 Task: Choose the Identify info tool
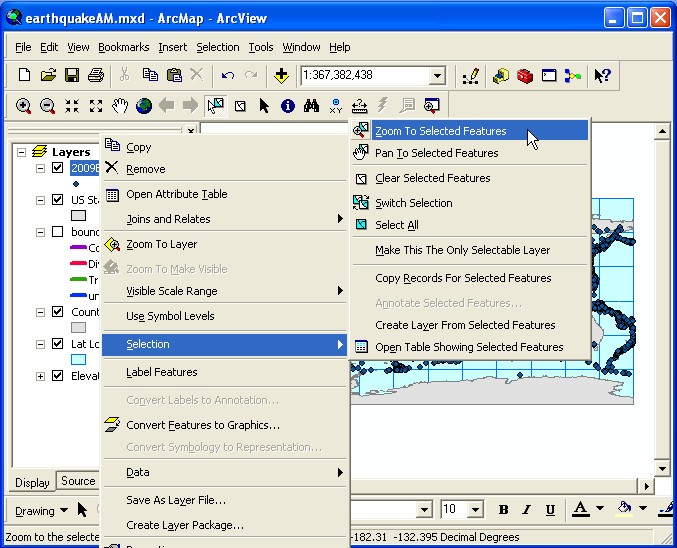coord(288,105)
